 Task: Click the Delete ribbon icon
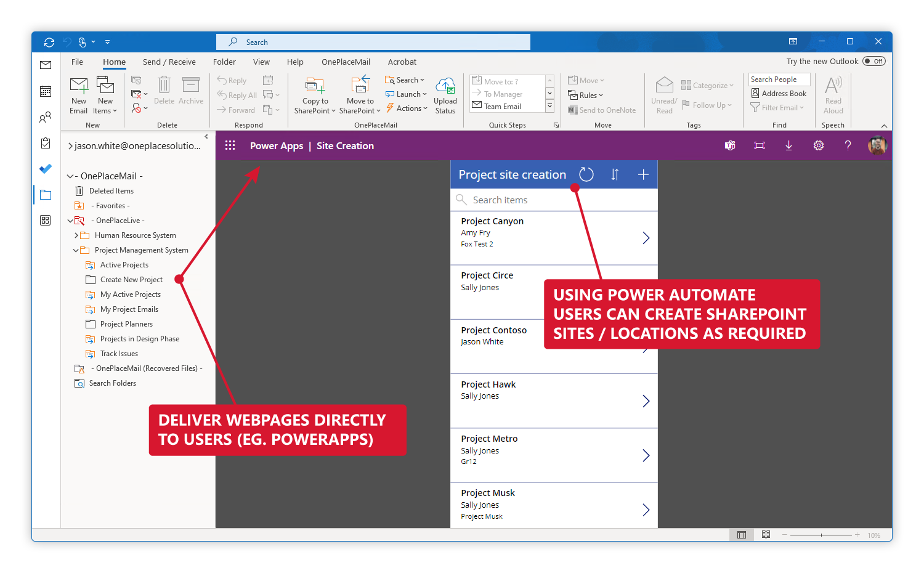164,85
